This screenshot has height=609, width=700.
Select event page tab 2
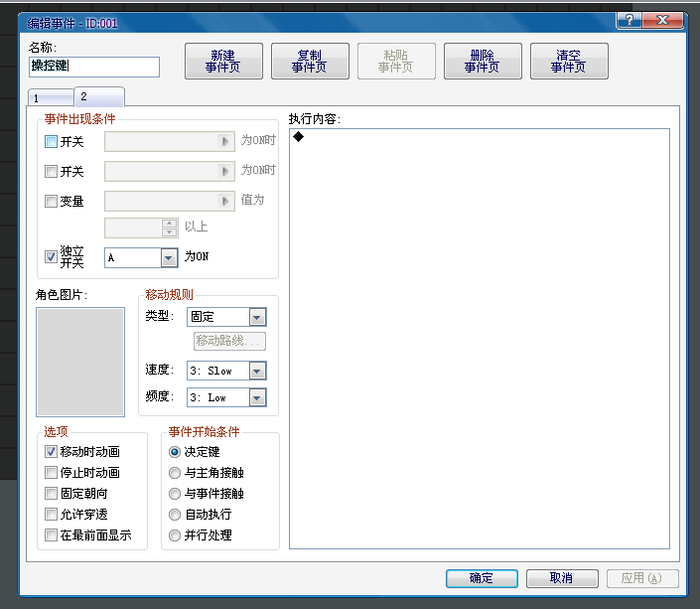point(99,96)
